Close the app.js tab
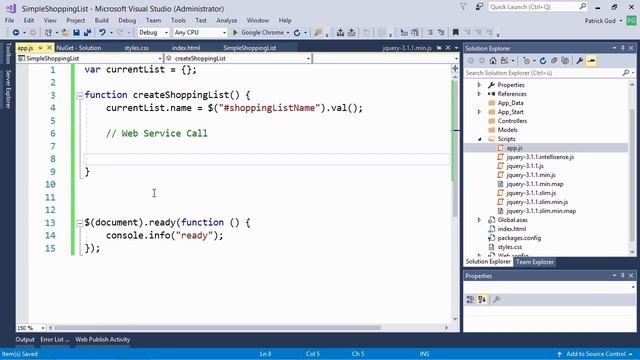 point(49,48)
